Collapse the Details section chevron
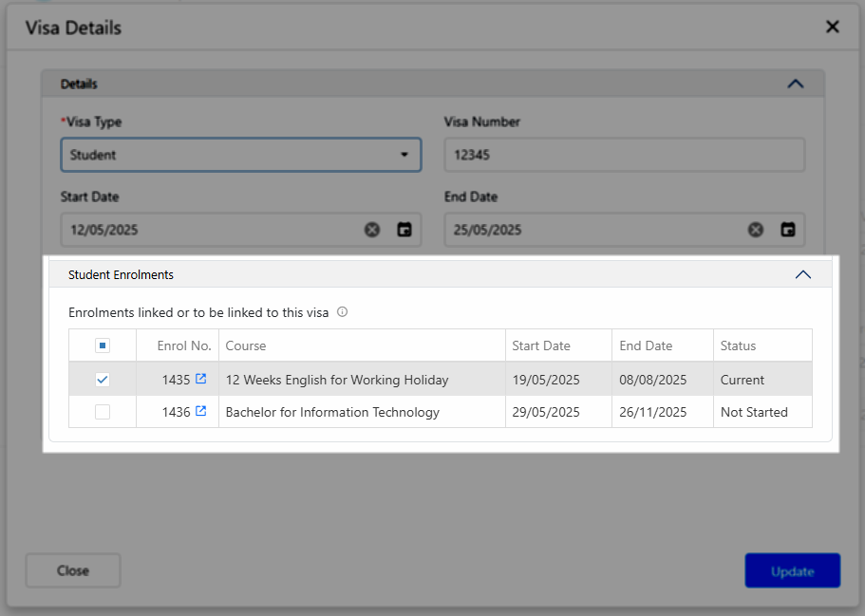The image size is (865, 616). point(796,84)
